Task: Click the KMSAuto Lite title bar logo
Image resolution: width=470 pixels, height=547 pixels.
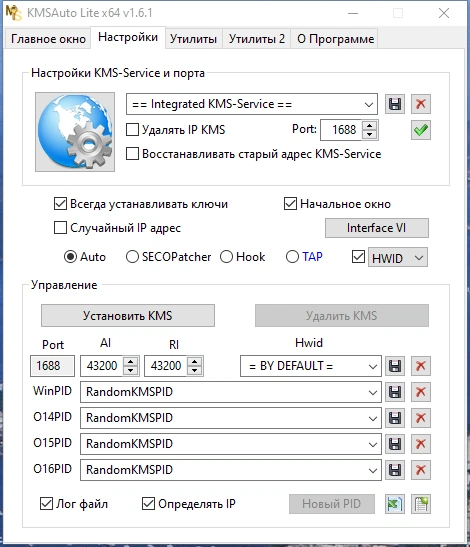Action: click(x=14, y=13)
